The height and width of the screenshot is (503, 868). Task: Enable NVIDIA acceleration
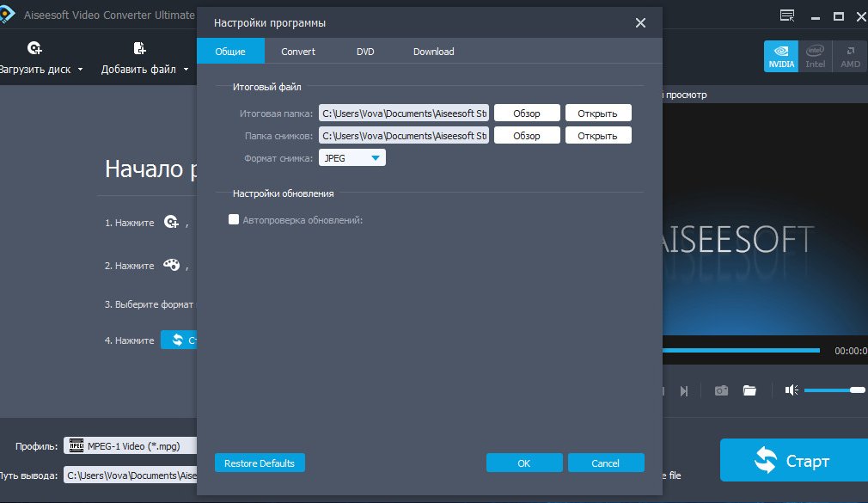(x=781, y=56)
